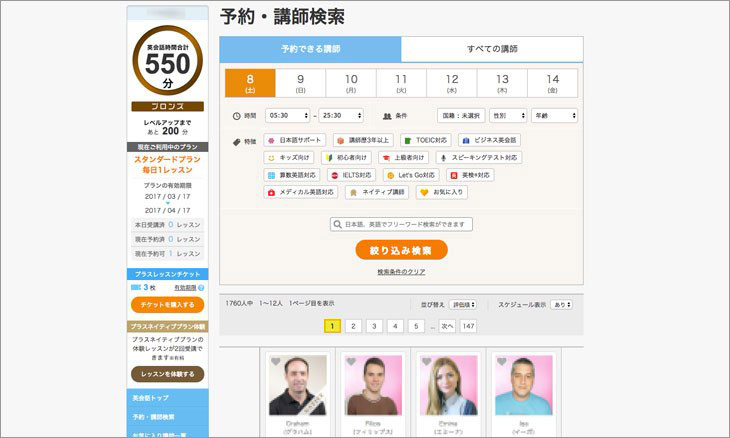The height and width of the screenshot is (438, 730).
Task: Click the 絞り込み検索 search button
Action: (x=401, y=250)
